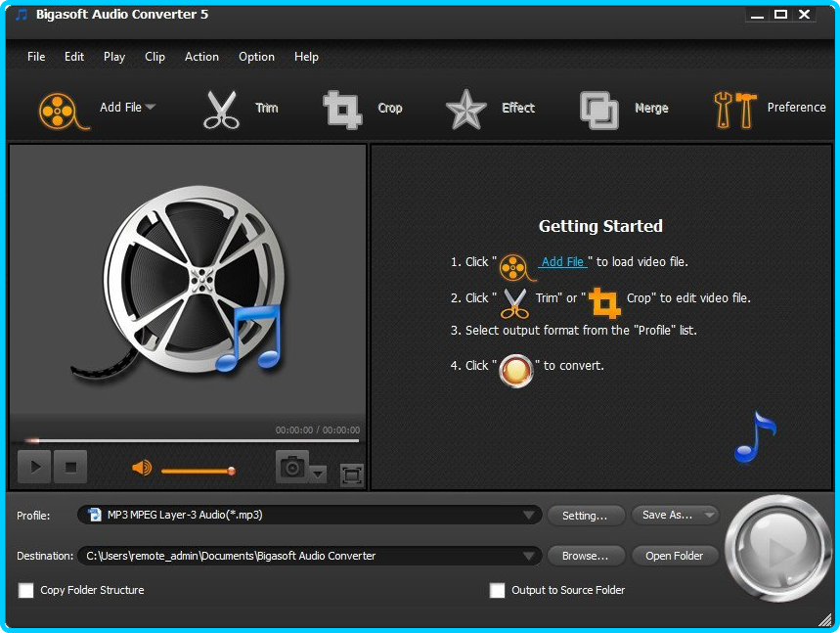The width and height of the screenshot is (840, 633).
Task: Open the File menu
Action: click(36, 57)
